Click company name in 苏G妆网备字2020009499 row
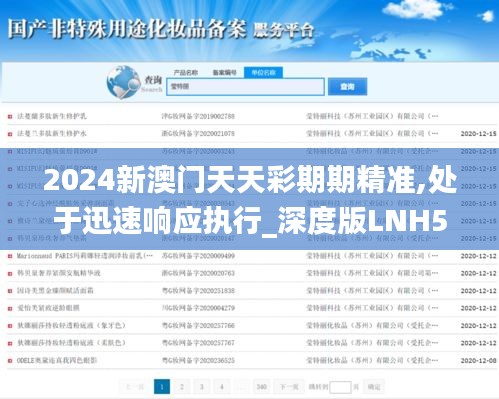499x399 pixels. pos(372,256)
